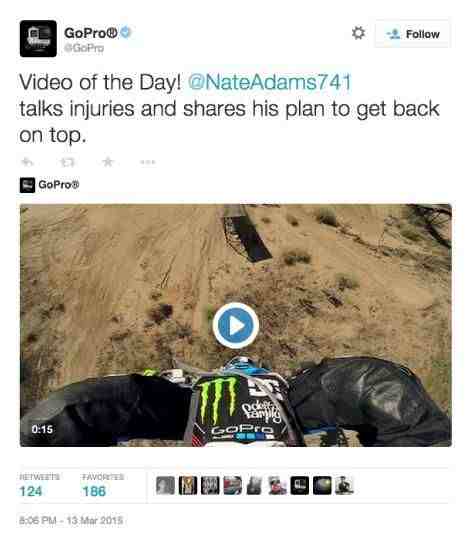Screen dimensions: 470x534
Task: View the 186 favorites list
Action: coord(94,491)
